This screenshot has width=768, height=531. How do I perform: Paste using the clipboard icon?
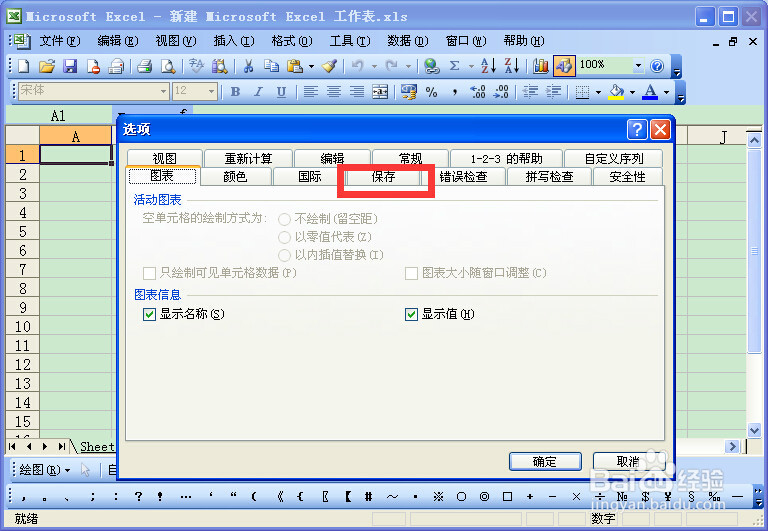[294, 66]
